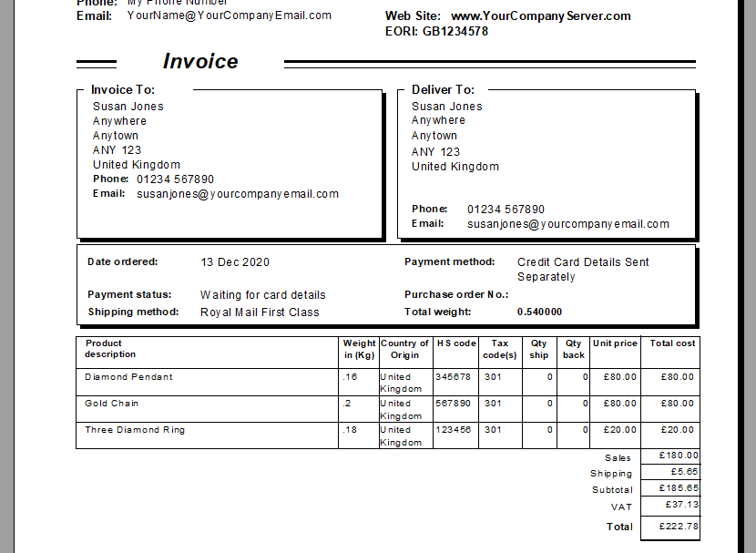Select the Gold Chain product row
The width and height of the screenshot is (756, 553).
coord(388,409)
